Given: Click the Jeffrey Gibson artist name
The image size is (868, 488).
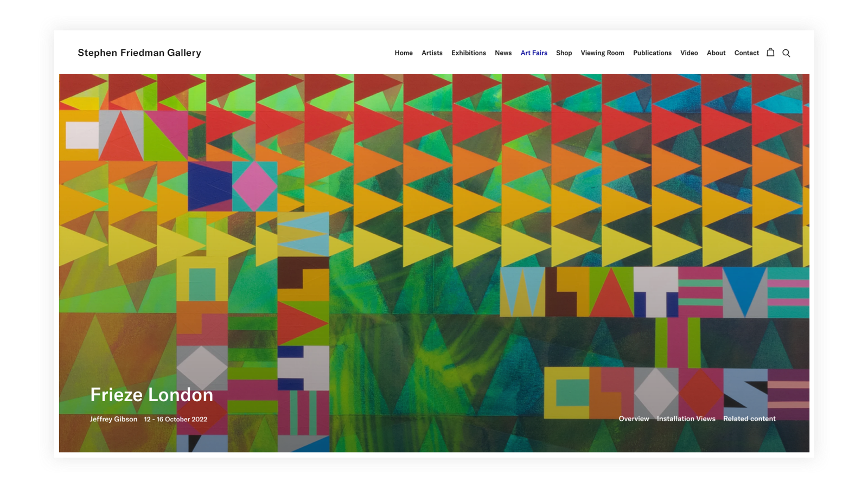Looking at the screenshot, I should pos(113,419).
